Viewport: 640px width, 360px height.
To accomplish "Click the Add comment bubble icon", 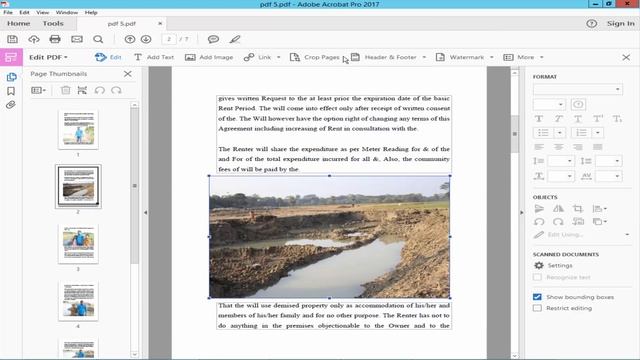I will (x=213, y=39).
